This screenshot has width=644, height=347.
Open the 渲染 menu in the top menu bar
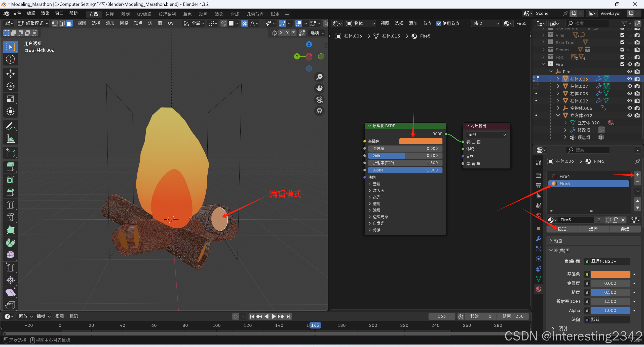pos(45,13)
